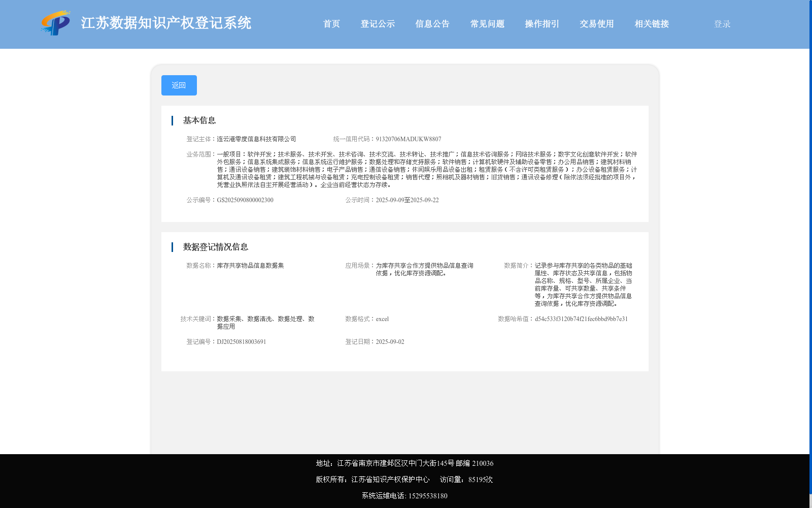
Task: Click the site logo icon
Action: (x=56, y=23)
